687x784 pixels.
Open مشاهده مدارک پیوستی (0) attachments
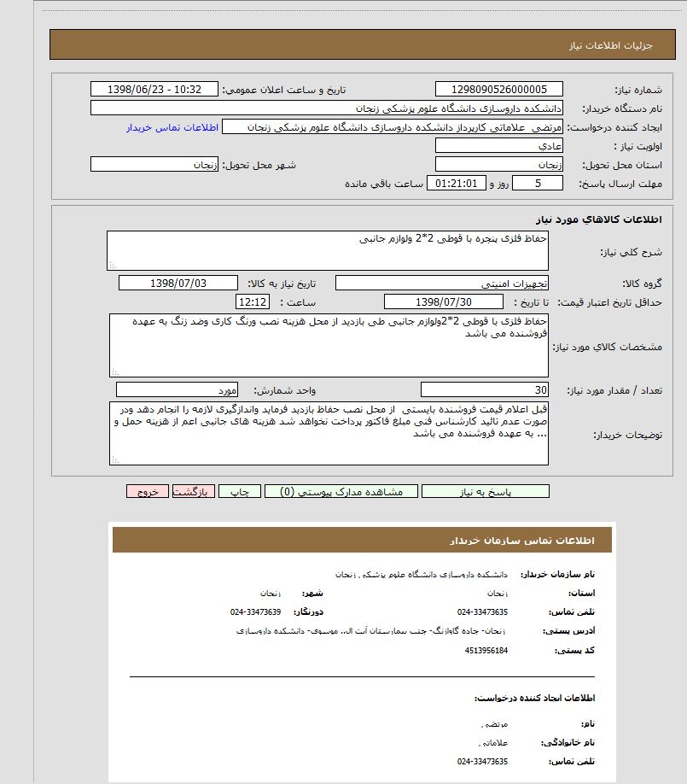pyautogui.click(x=341, y=492)
